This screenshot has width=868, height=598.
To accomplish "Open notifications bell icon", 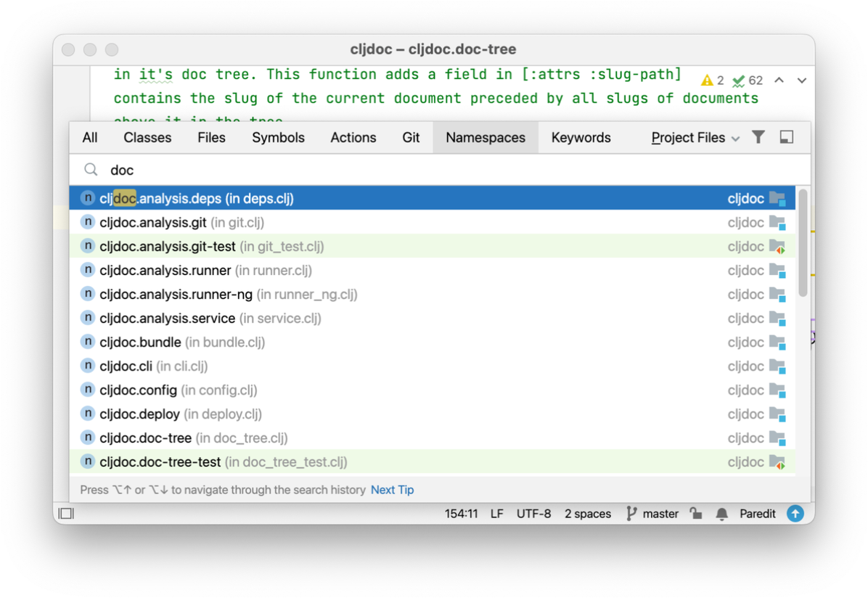I will click(x=721, y=514).
